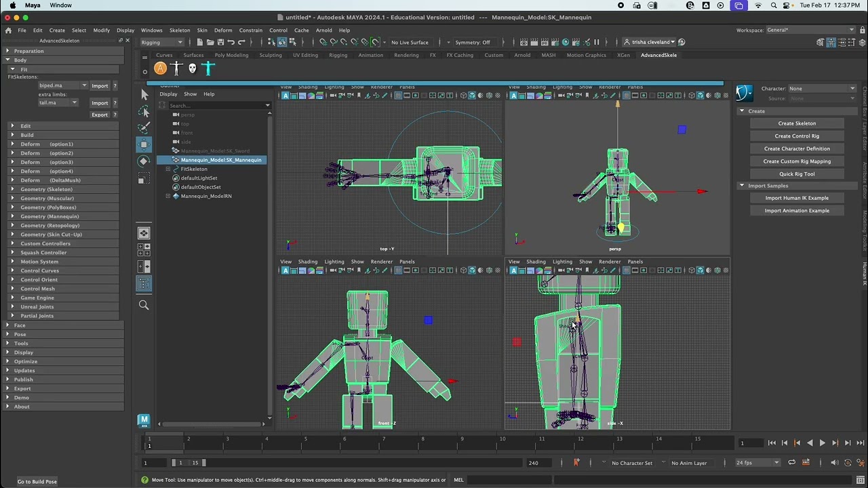Click the orange AdvancedSkeleton shelf icon
868x488 pixels.
(x=160, y=68)
